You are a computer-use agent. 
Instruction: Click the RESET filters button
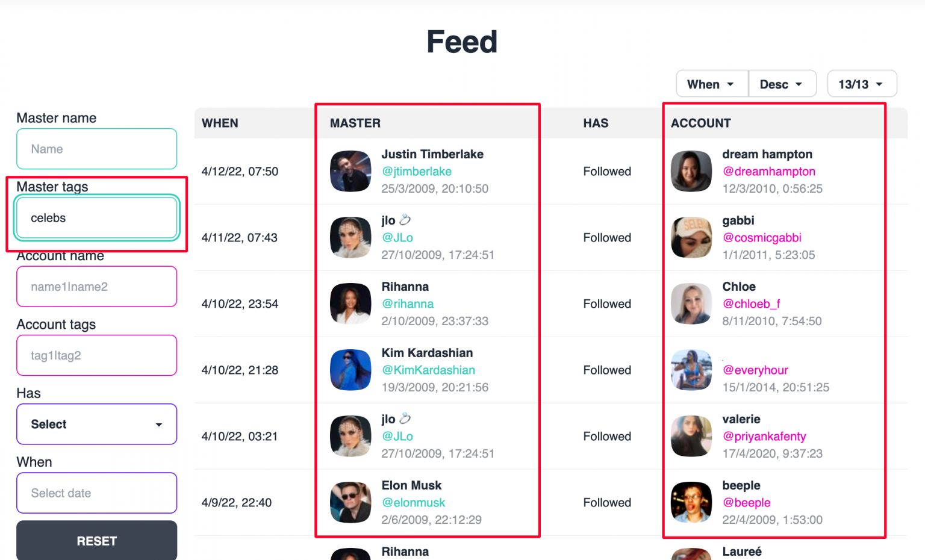(96, 541)
